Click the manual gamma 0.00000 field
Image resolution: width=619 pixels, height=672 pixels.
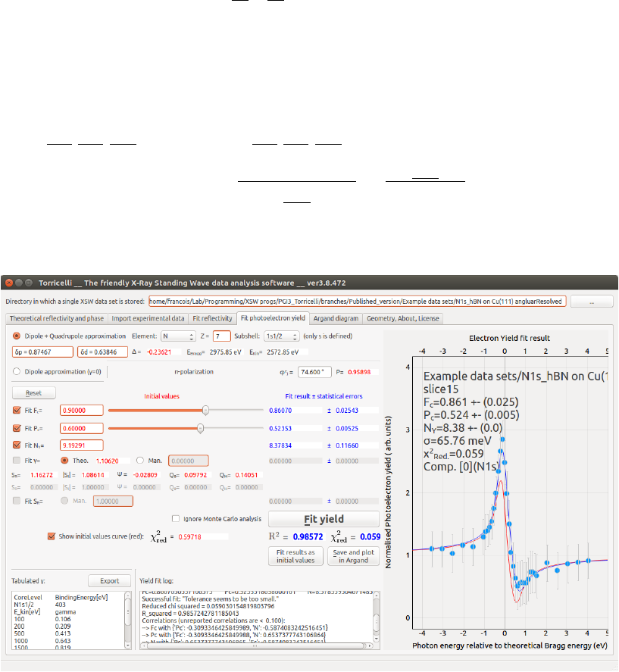click(189, 461)
